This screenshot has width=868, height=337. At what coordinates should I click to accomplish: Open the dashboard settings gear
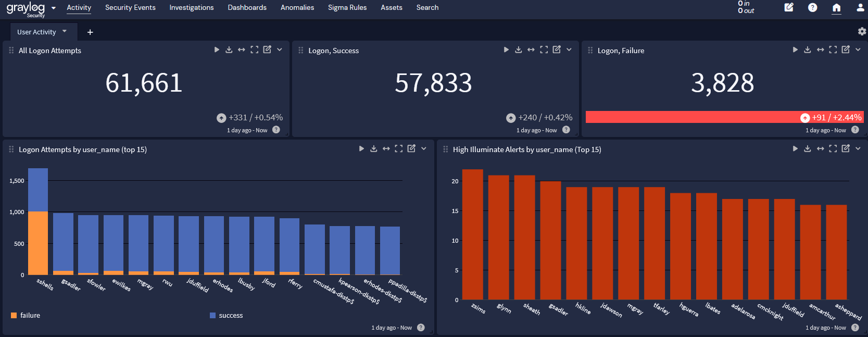[x=862, y=31]
